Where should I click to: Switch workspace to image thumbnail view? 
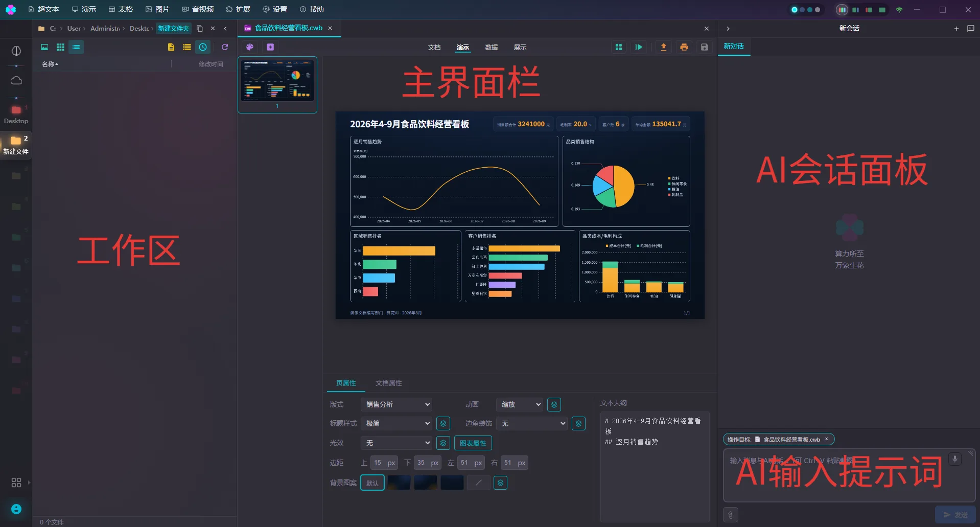click(44, 47)
